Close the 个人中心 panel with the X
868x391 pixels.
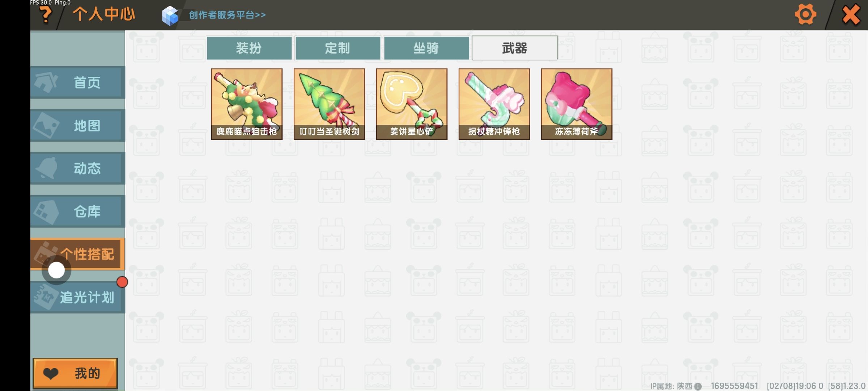[x=851, y=15]
